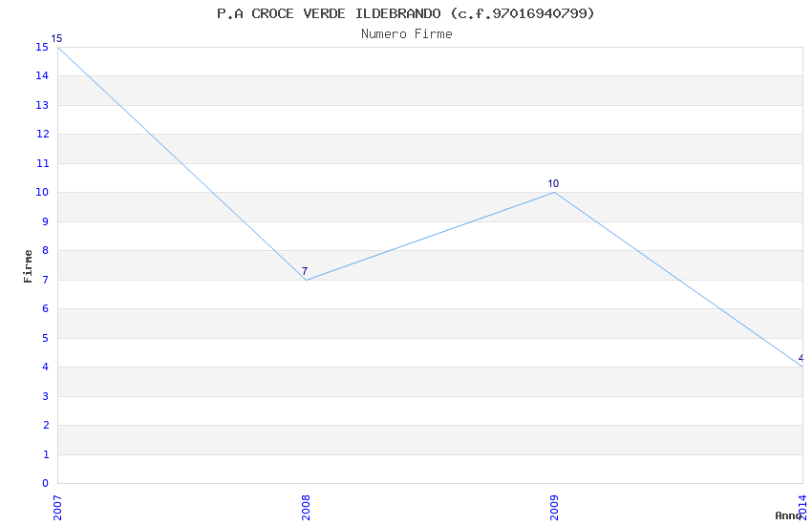Select the Anno x-axis label
Screen dimensions: 812x525
[x=788, y=515]
